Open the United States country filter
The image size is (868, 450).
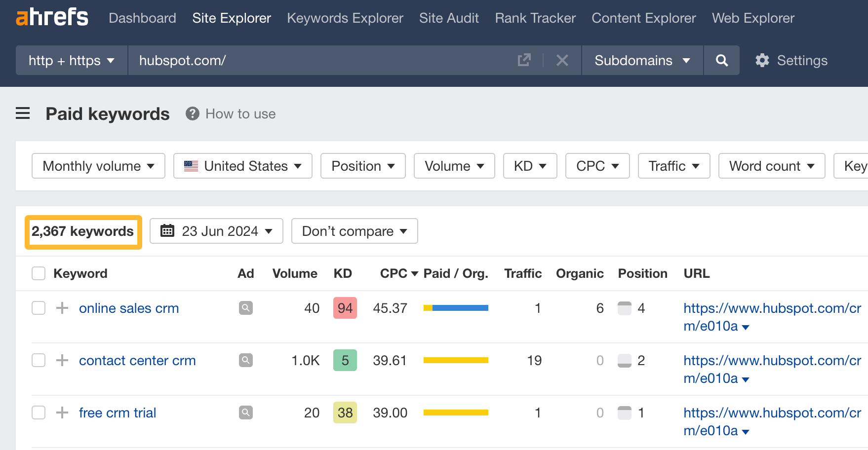(x=242, y=166)
